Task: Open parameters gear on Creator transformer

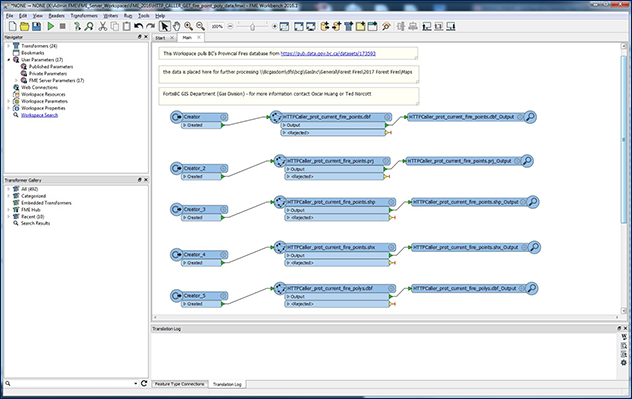Action: (223, 117)
